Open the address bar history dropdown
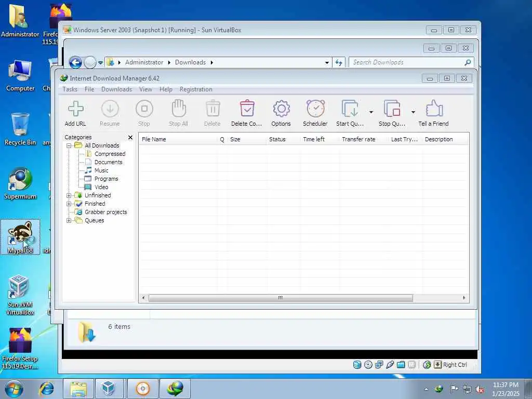Image resolution: width=532 pixels, height=399 pixels. (x=327, y=62)
